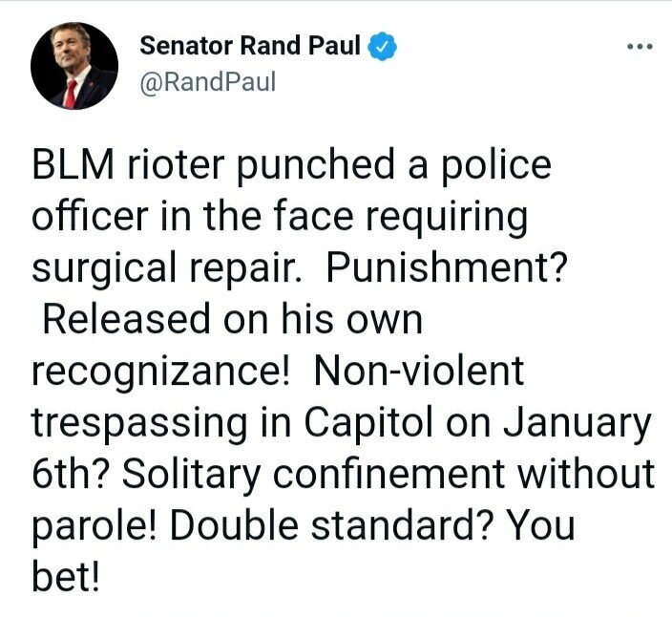Click "6th?" at the line start
Viewport: 672px width, 617px height.
[70, 475]
